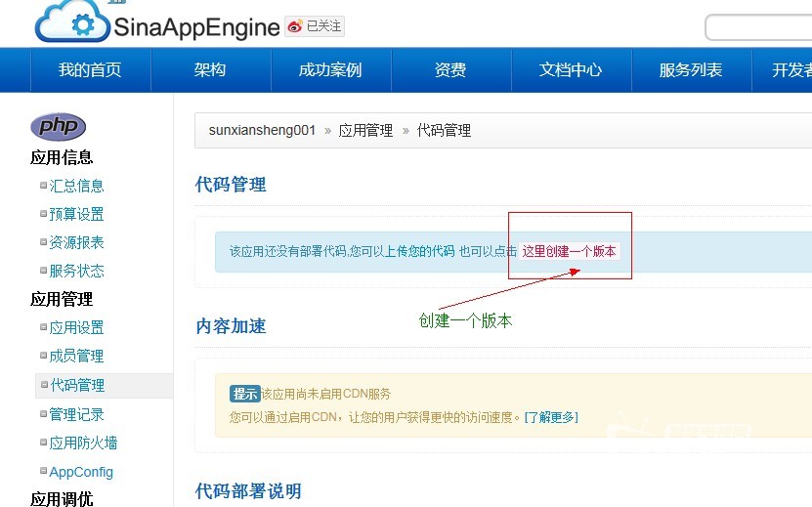
Task: Open the 服务列表 navigation tab
Action: point(691,70)
